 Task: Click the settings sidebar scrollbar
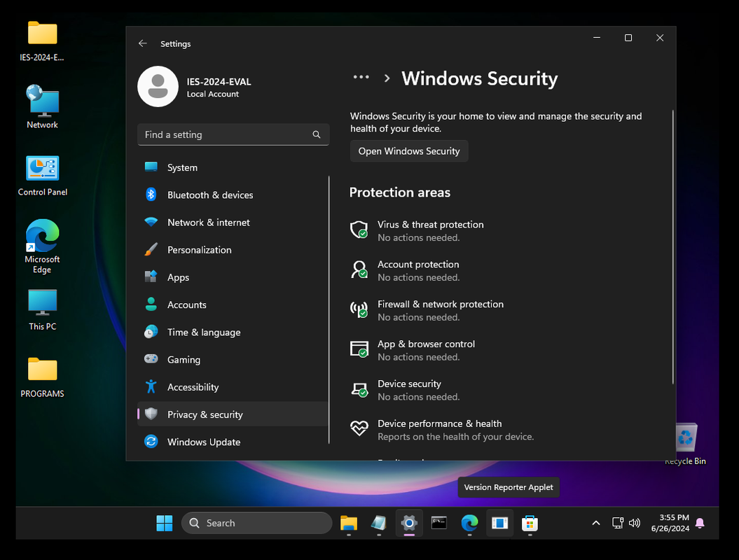329,309
